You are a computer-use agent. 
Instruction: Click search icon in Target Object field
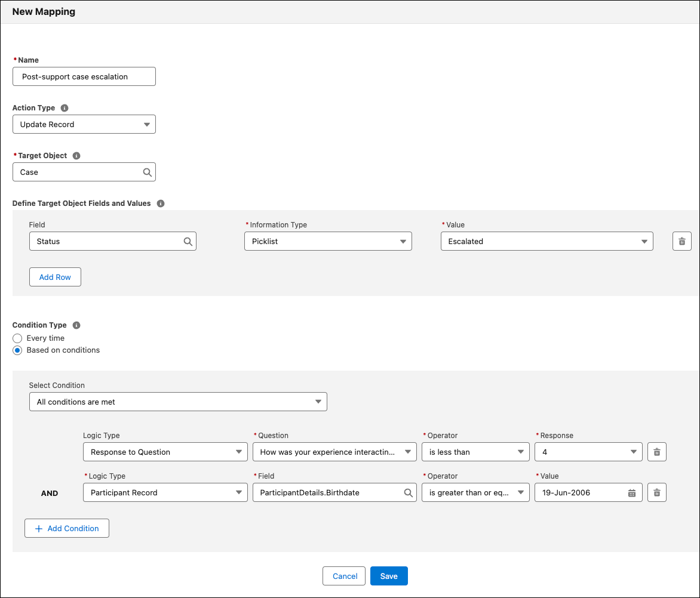(x=148, y=172)
